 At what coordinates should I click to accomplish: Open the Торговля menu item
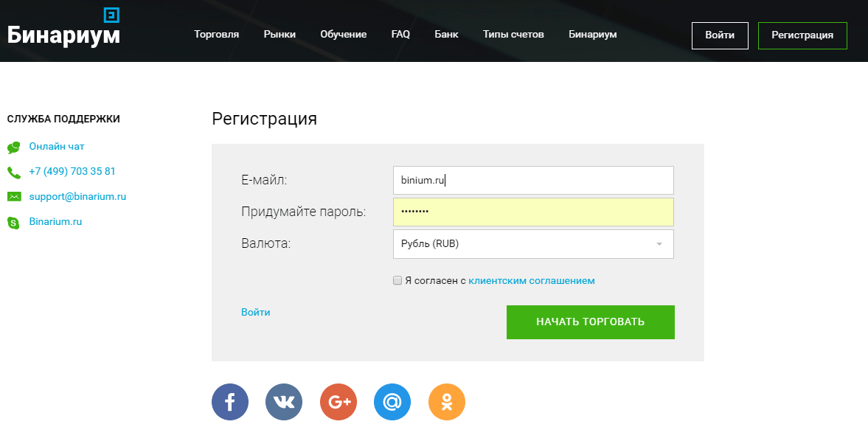point(216,35)
